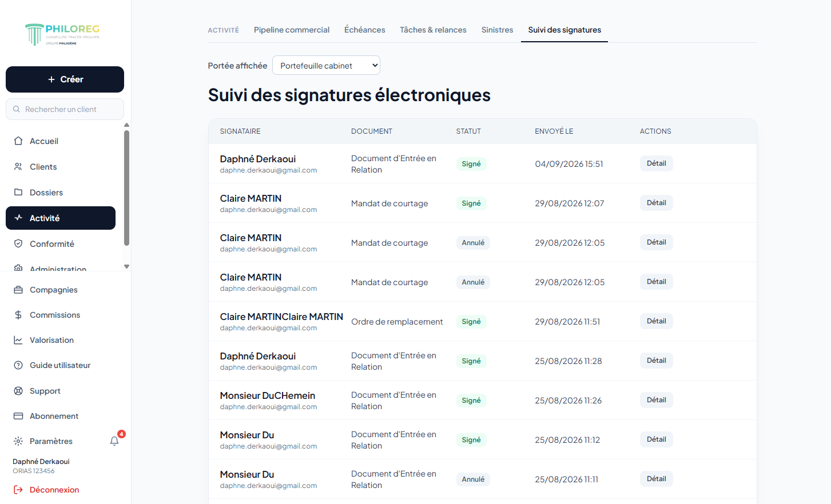Click Annulé status on 25/08/2026 11:11 row
Viewport: 831px width, 504px height.
(x=473, y=479)
